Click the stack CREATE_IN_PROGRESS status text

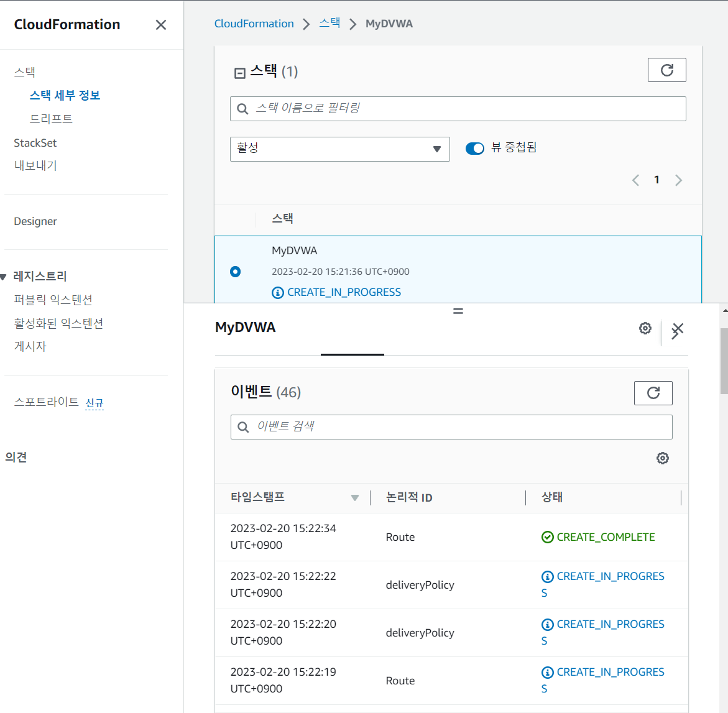[x=344, y=292]
